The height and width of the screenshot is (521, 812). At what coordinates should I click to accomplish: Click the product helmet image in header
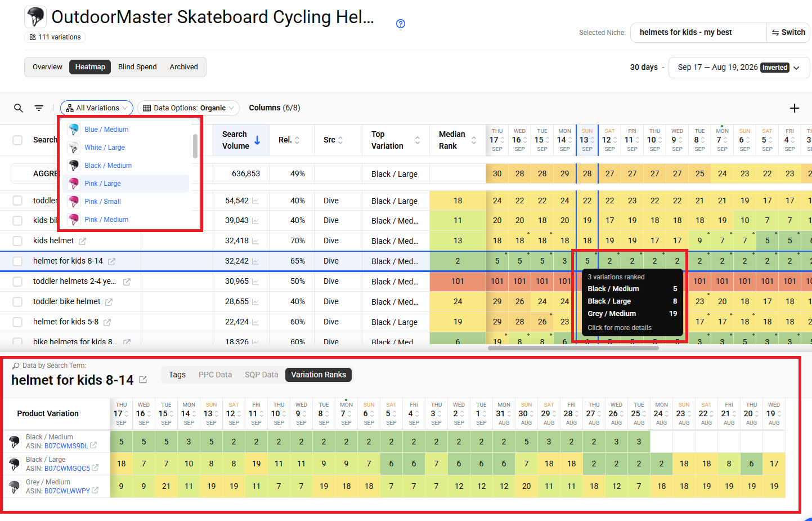35,17
